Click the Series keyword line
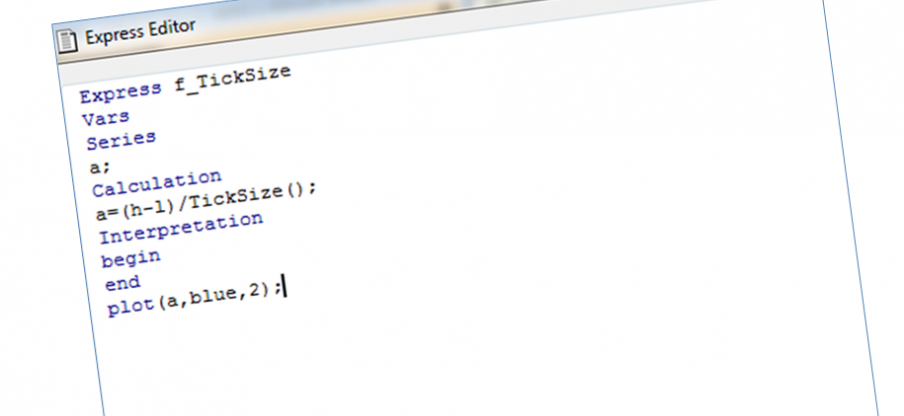This screenshot has height=416, width=904. pyautogui.click(x=121, y=140)
